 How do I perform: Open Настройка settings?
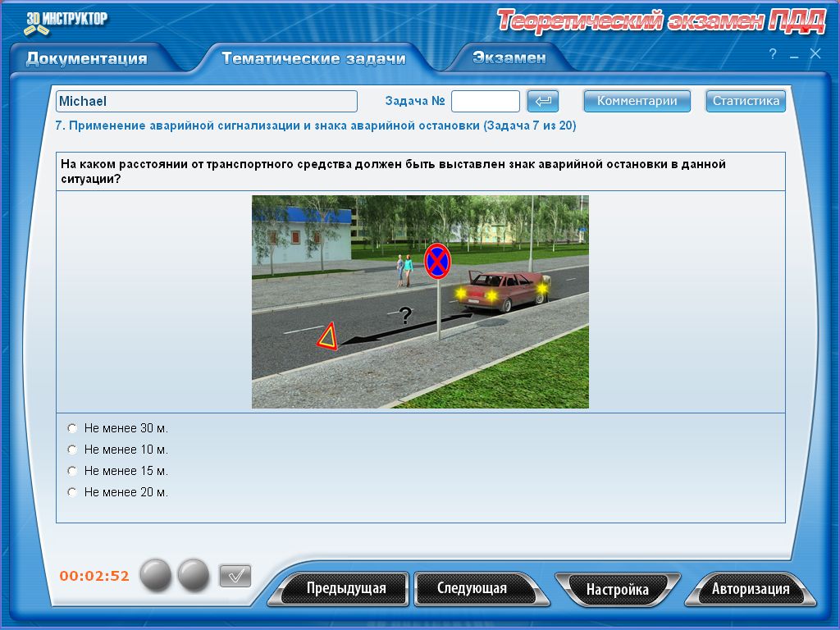[x=617, y=589]
